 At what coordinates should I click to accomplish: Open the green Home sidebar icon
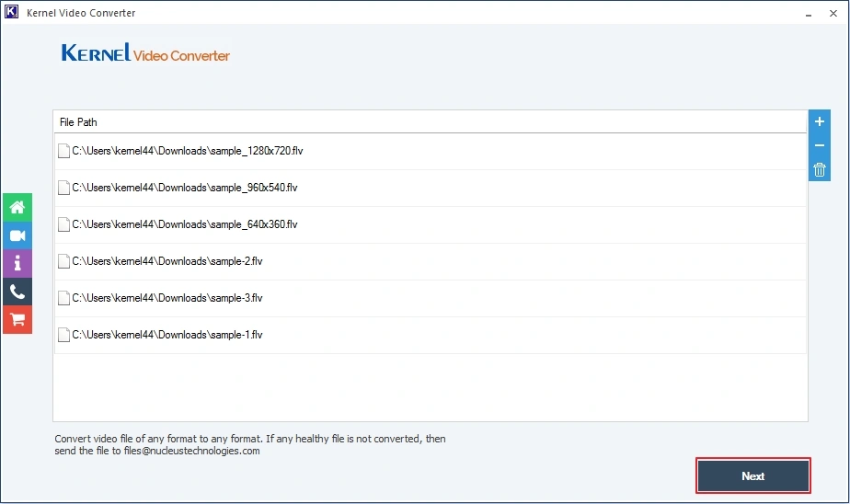[x=17, y=207]
